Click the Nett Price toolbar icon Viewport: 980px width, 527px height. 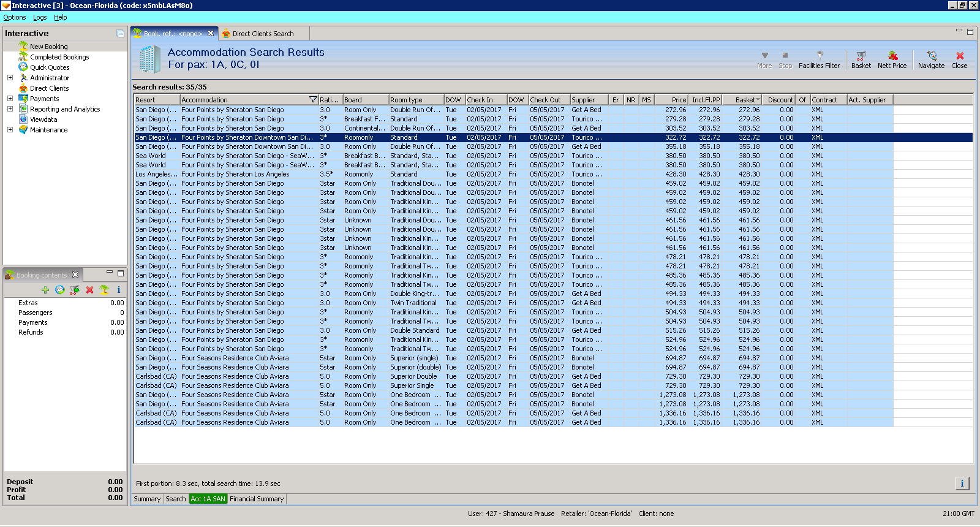click(892, 59)
